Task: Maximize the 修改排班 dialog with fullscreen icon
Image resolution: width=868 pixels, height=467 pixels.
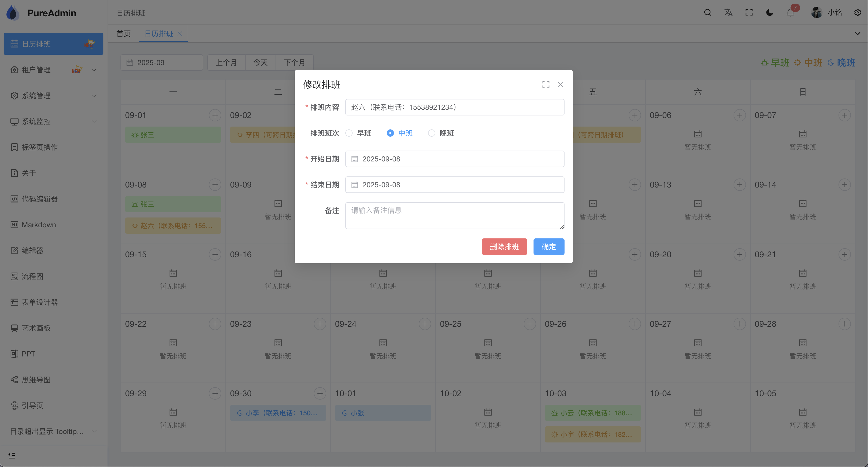Action: [546, 84]
